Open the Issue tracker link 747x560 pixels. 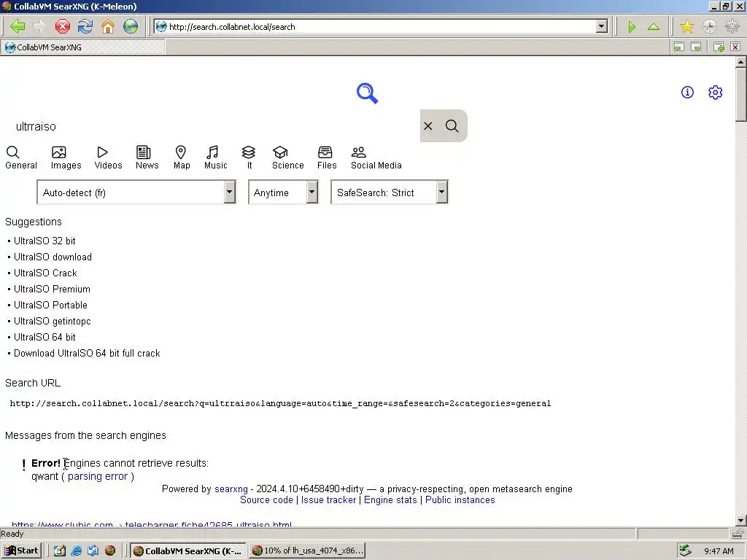pos(328,500)
